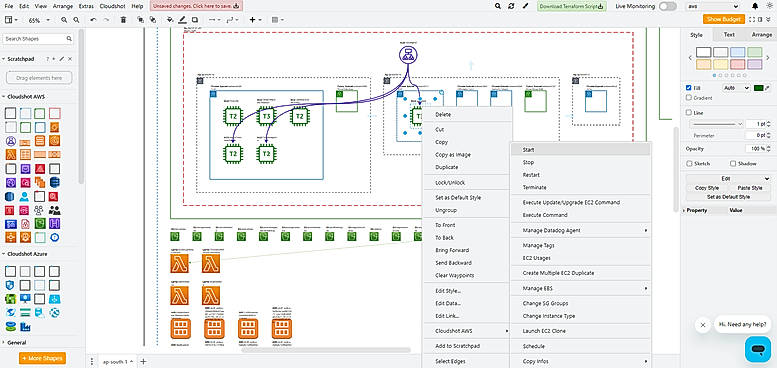Open the notifications bell
Viewport: 777px width, 368px height.
click(755, 6)
